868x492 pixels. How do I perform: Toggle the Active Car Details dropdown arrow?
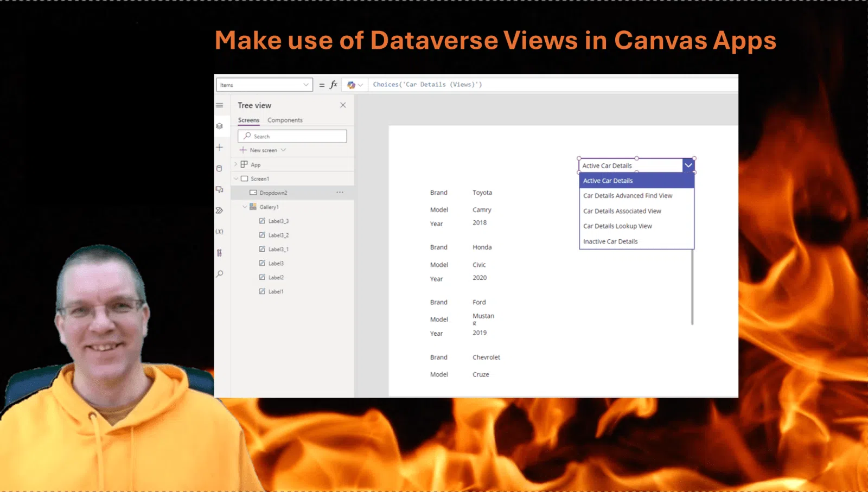coord(688,165)
